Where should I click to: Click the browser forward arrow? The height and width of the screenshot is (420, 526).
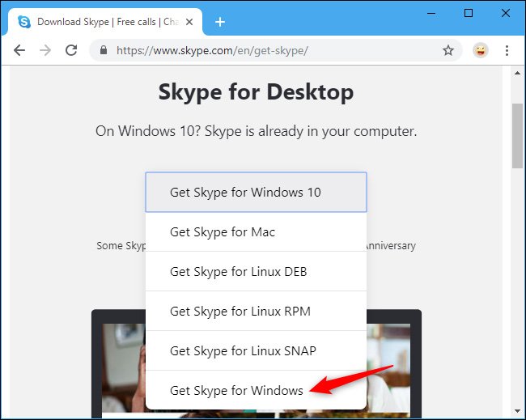(x=45, y=50)
